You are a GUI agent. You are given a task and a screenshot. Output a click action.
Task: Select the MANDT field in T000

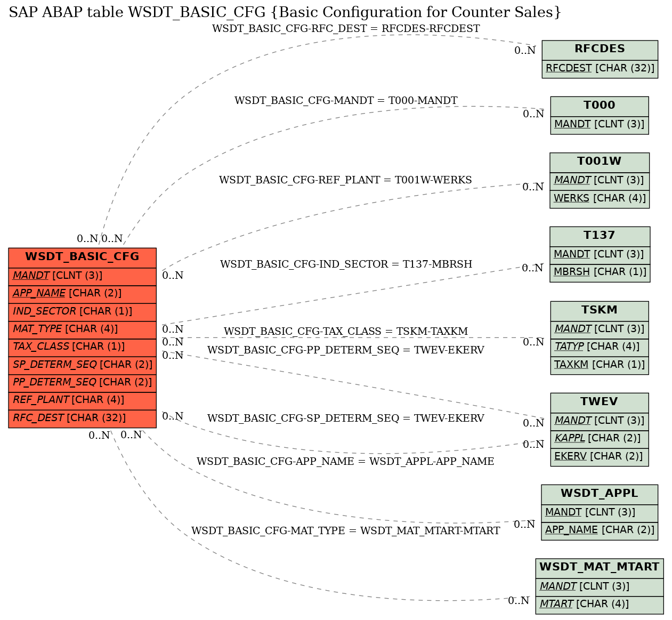point(600,125)
